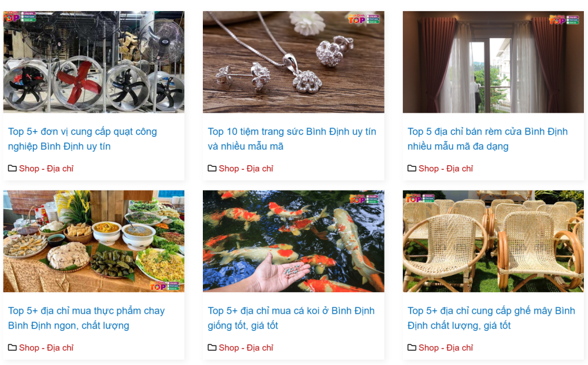This screenshot has height=365, width=588.
Task: Click folder icon under rattan chairs article
Action: [412, 347]
